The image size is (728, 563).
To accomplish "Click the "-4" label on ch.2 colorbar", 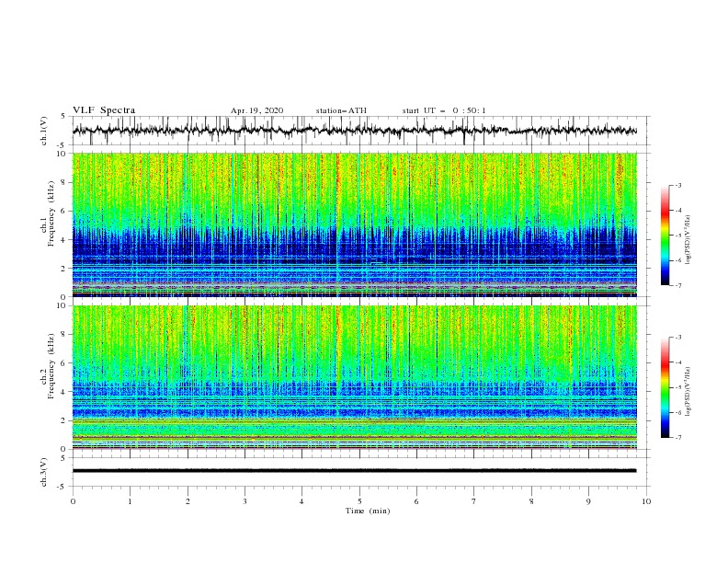I will coord(677,362).
